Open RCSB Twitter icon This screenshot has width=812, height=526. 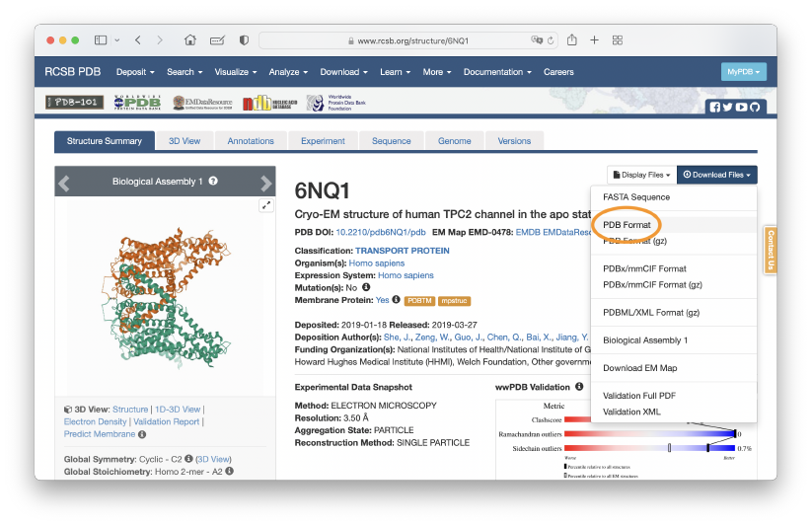pyautogui.click(x=727, y=108)
